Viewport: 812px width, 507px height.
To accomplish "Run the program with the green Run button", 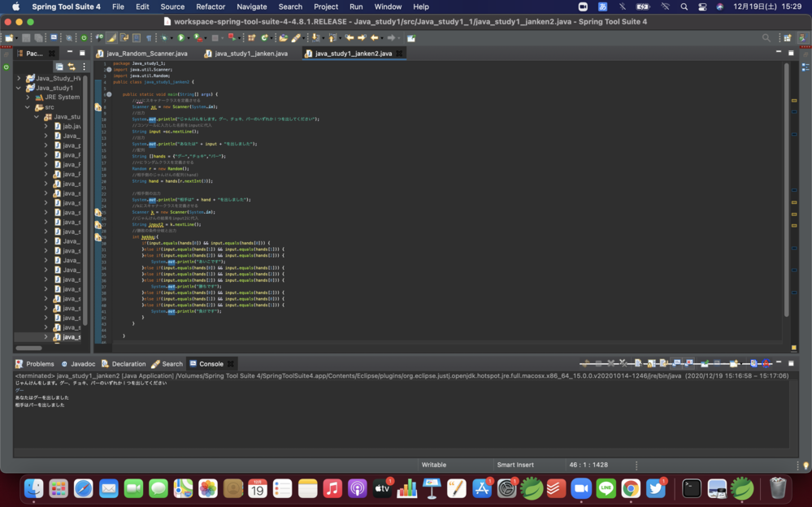I will click(180, 38).
